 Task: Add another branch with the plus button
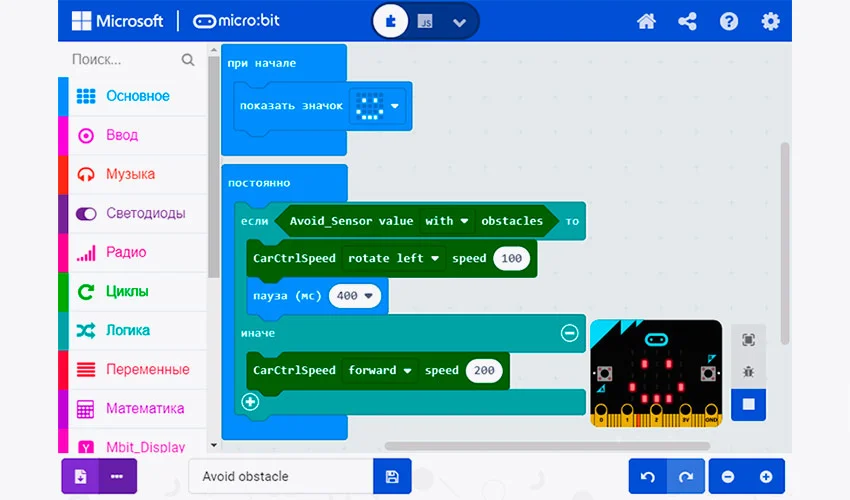(250, 402)
